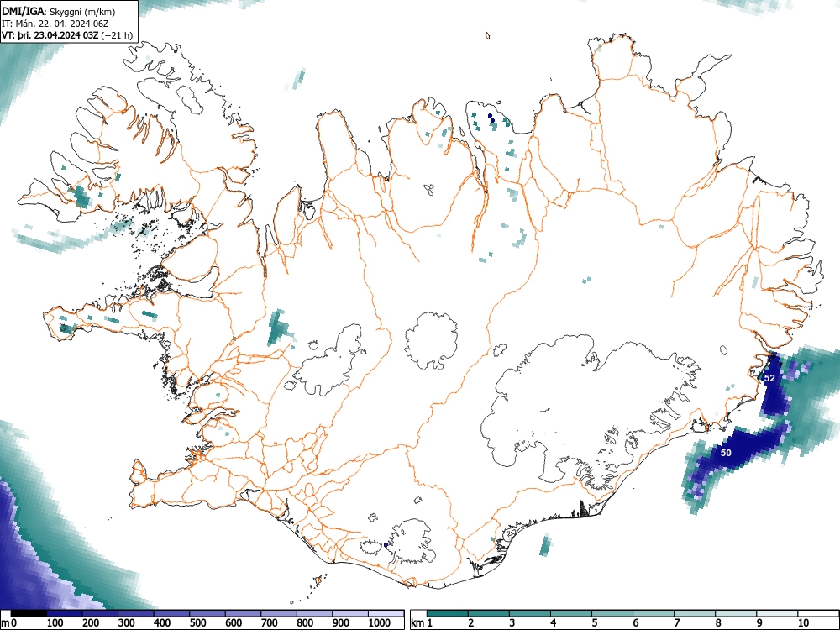This screenshot has width=840, height=630.
Task: Click the '50' value label on the map
Action: click(x=726, y=453)
